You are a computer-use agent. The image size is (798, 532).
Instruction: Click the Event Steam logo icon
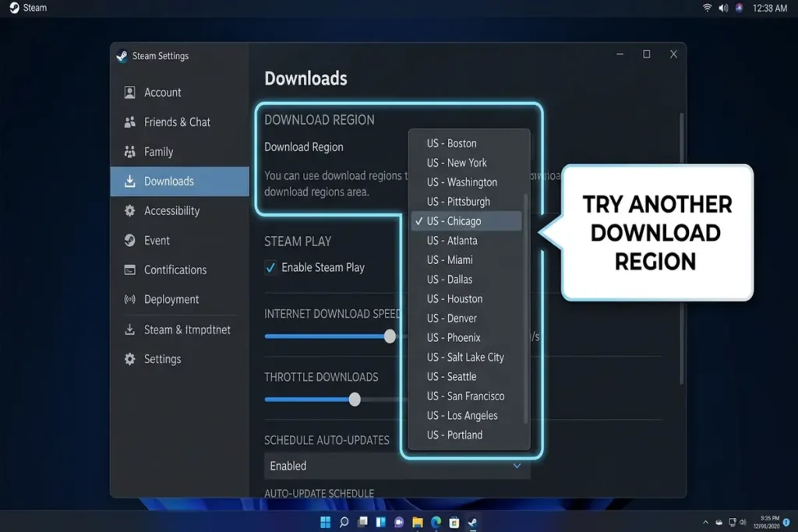(x=130, y=240)
